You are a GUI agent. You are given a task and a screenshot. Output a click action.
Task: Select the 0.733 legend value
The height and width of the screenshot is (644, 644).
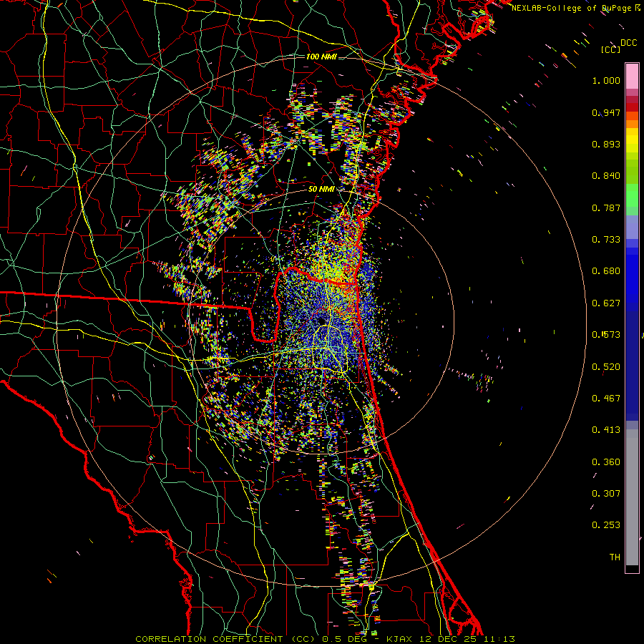pyautogui.click(x=606, y=240)
